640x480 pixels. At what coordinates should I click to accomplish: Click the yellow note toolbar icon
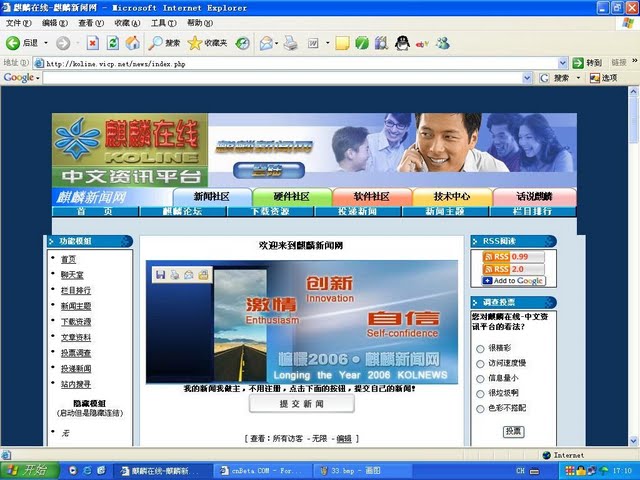pos(342,43)
